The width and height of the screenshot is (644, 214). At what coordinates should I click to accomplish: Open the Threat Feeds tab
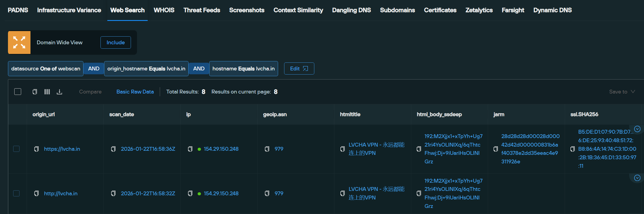[202, 10]
